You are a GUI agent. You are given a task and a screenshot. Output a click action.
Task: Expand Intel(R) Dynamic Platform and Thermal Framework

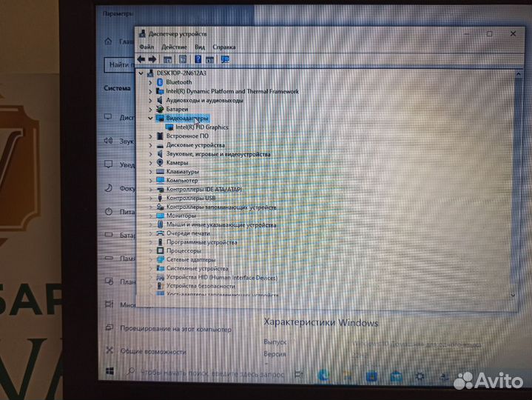coord(150,91)
